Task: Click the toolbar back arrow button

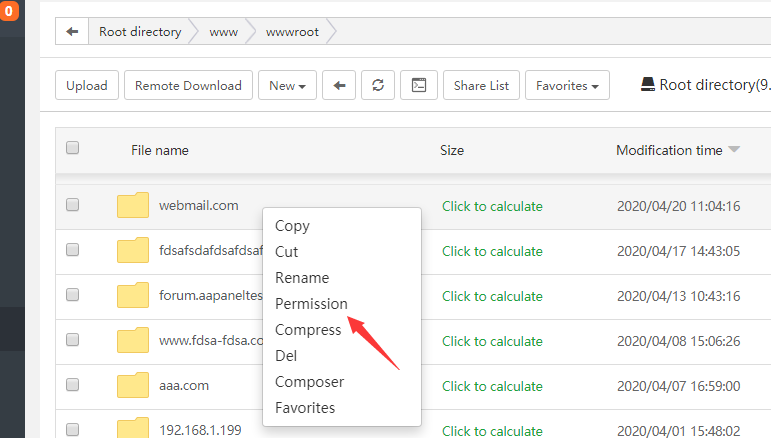Action: pyautogui.click(x=339, y=86)
